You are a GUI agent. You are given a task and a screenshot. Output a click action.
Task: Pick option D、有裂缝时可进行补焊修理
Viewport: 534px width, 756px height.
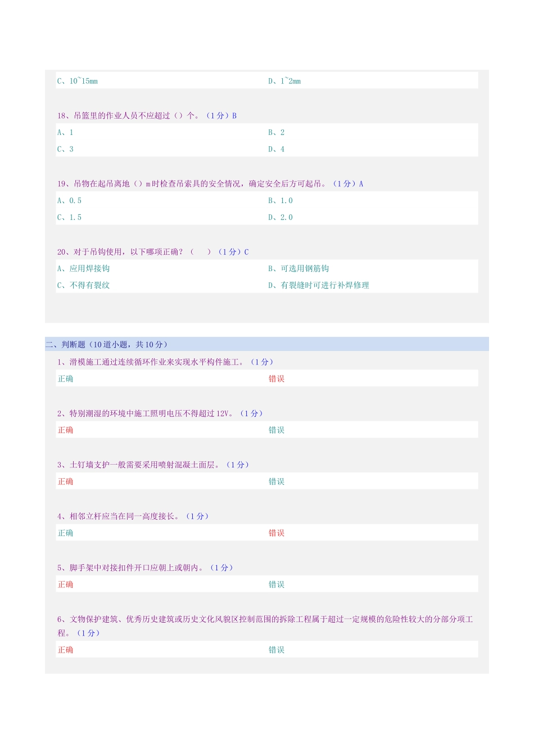[319, 286]
